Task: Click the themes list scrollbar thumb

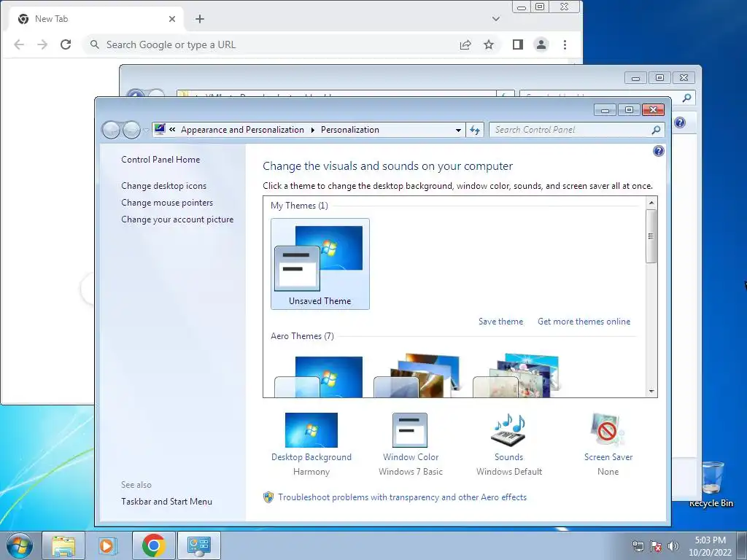Action: (651, 236)
